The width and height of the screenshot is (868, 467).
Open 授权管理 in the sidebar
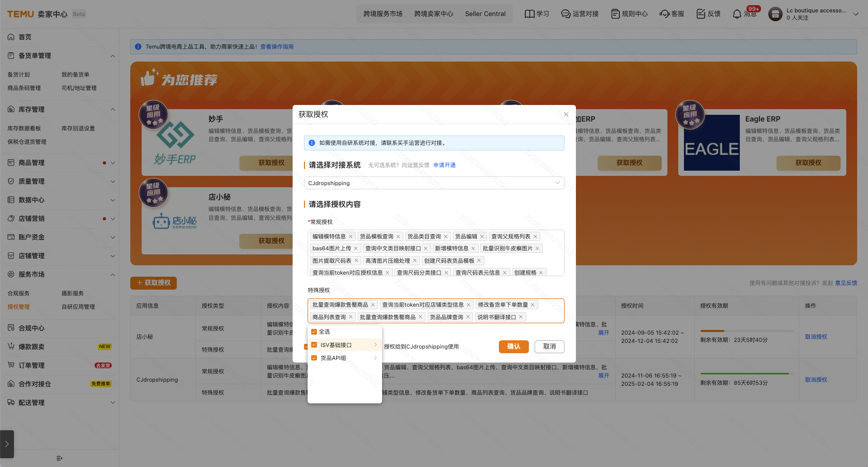(19, 307)
